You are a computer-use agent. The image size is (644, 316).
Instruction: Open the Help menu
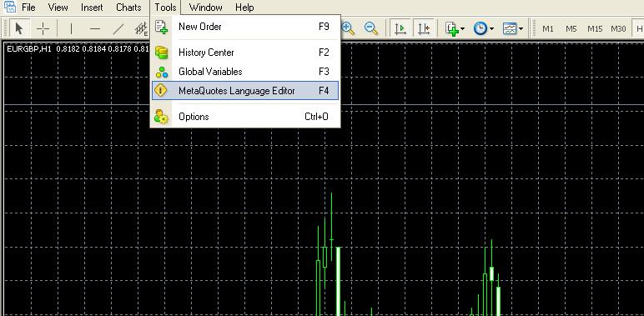244,8
